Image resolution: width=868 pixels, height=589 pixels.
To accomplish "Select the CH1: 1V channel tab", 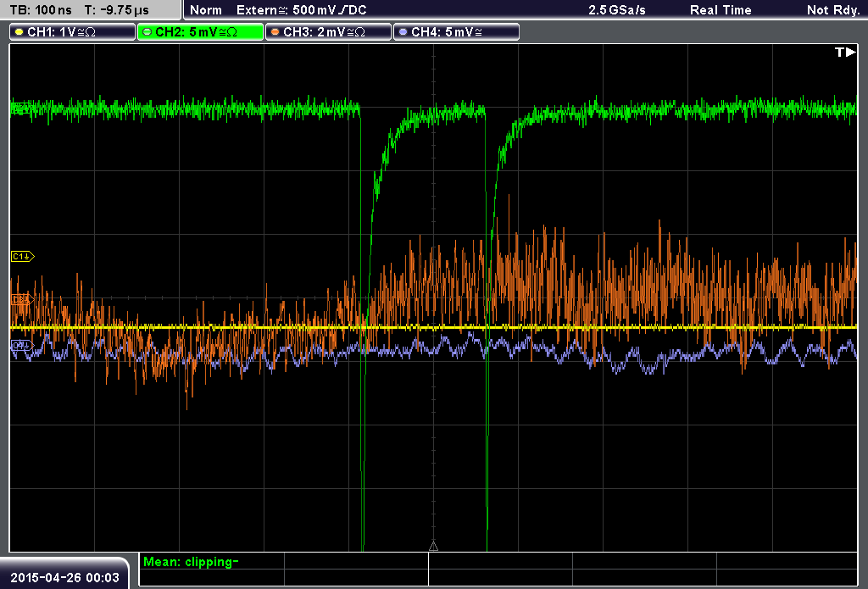I will click(x=73, y=32).
